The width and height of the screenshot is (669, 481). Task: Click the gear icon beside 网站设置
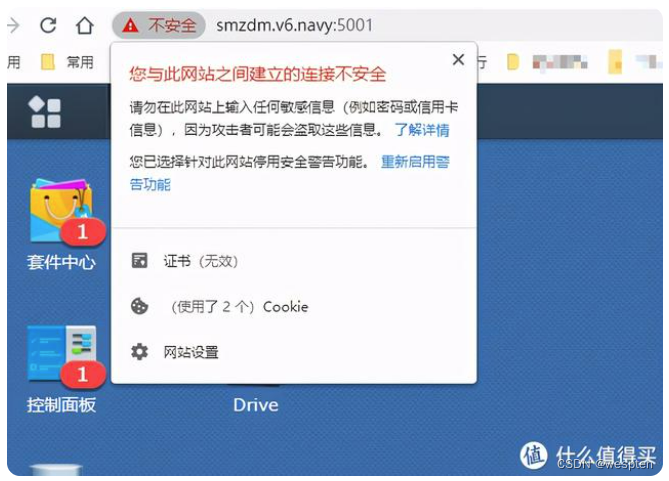[x=139, y=352]
